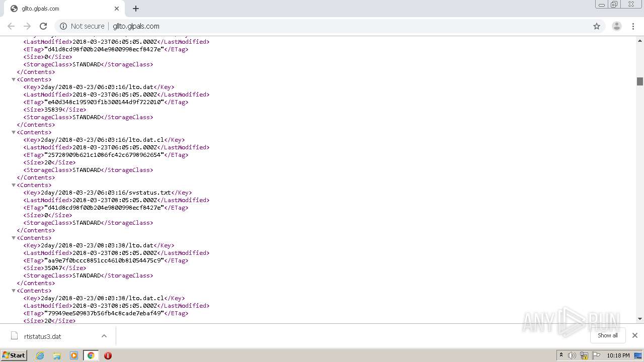Open the volume control tray icon
The height and width of the screenshot is (362, 644).
click(x=572, y=355)
